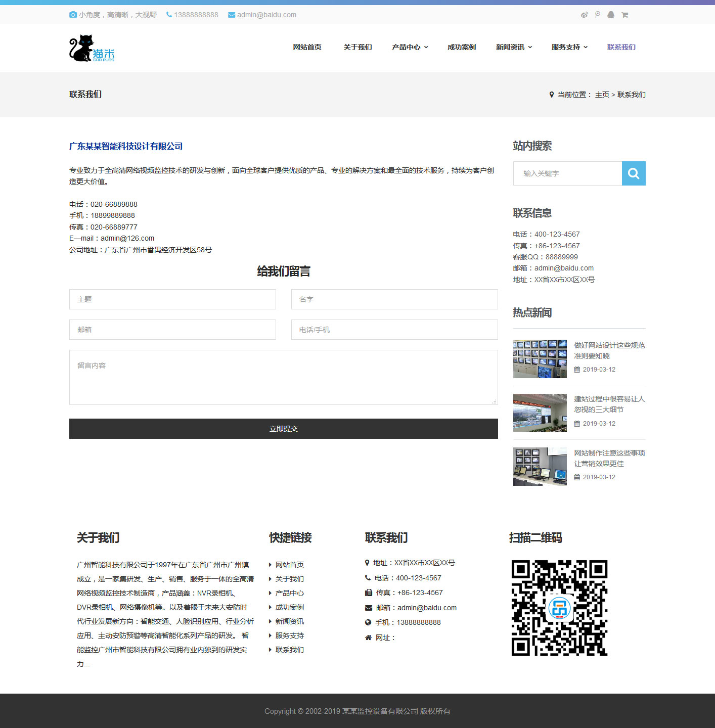Open 成功案例 in the navigation bar
The height and width of the screenshot is (728, 715).
[461, 47]
